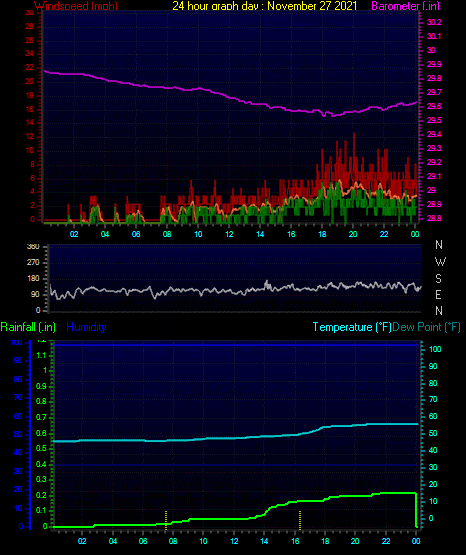Click the 50 value on blue humidity axis
This screenshot has height=555, width=466.
click(x=18, y=434)
